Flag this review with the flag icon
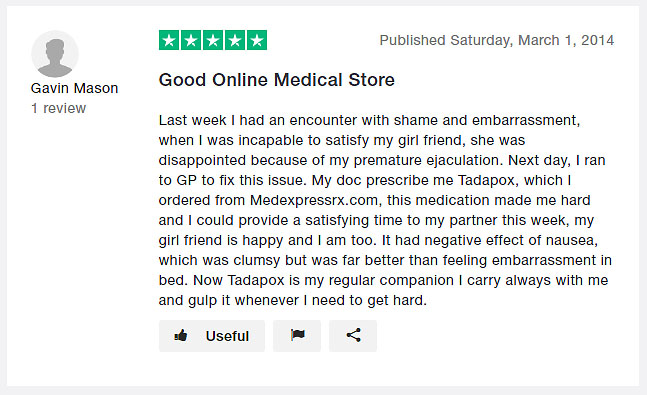This screenshot has height=395, width=647. [x=297, y=336]
